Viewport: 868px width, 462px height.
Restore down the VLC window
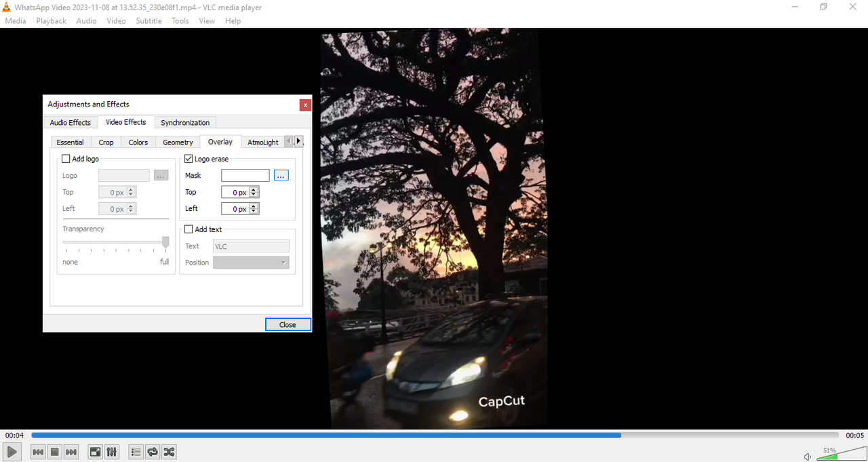click(x=823, y=7)
